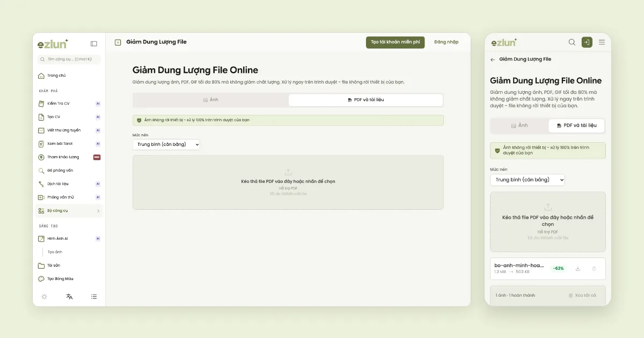The image size is (644, 338).
Task: Open the language translate icon at sidebar bottom
Action: click(69, 296)
